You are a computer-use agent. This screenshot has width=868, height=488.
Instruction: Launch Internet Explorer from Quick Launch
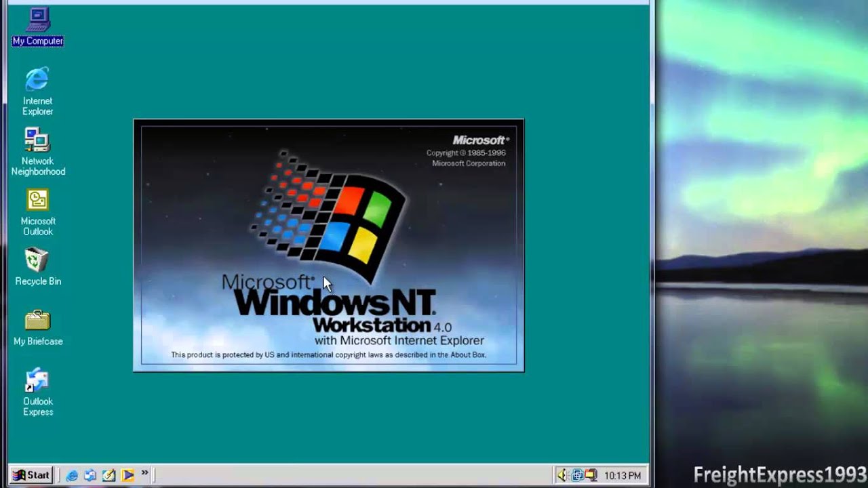[72, 475]
